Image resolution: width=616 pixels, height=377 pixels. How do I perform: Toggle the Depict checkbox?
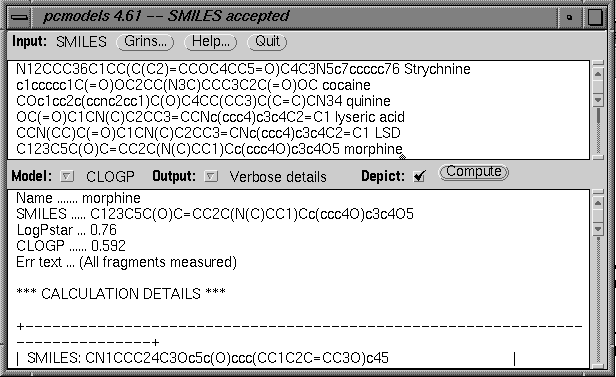[419, 176]
